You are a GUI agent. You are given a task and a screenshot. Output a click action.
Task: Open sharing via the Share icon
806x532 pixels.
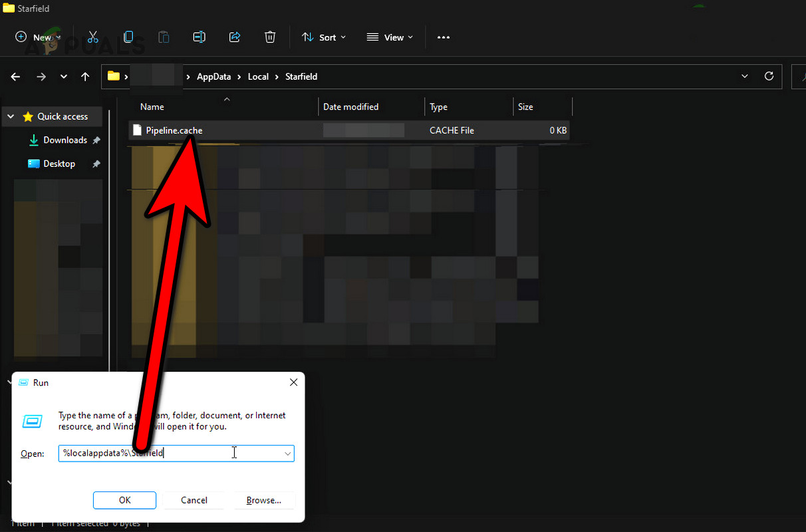tap(234, 37)
